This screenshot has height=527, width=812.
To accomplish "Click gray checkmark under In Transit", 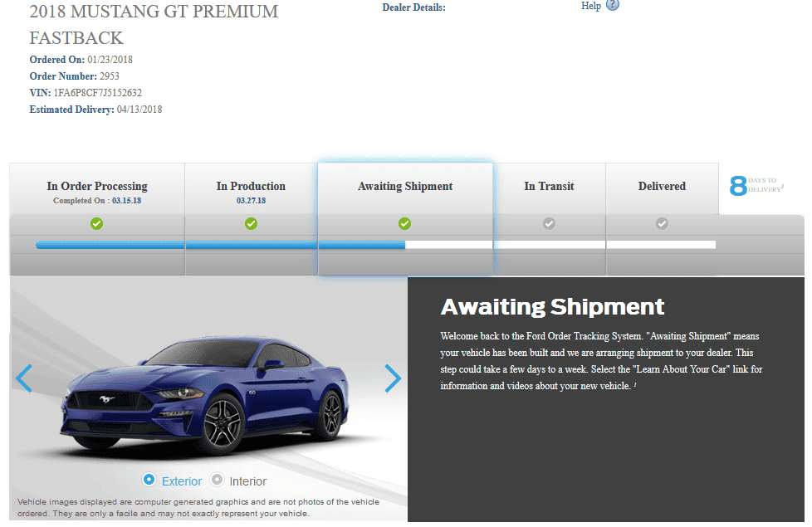I will pos(549,223).
